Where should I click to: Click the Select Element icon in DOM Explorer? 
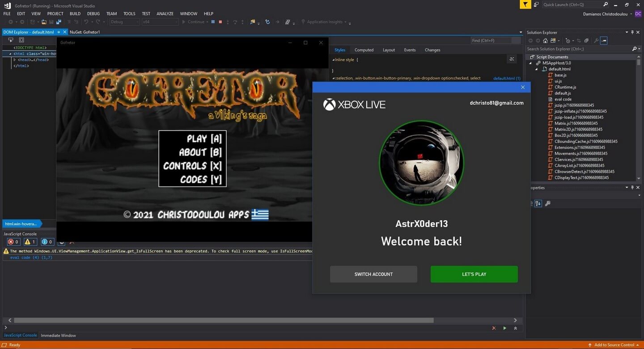11,40
